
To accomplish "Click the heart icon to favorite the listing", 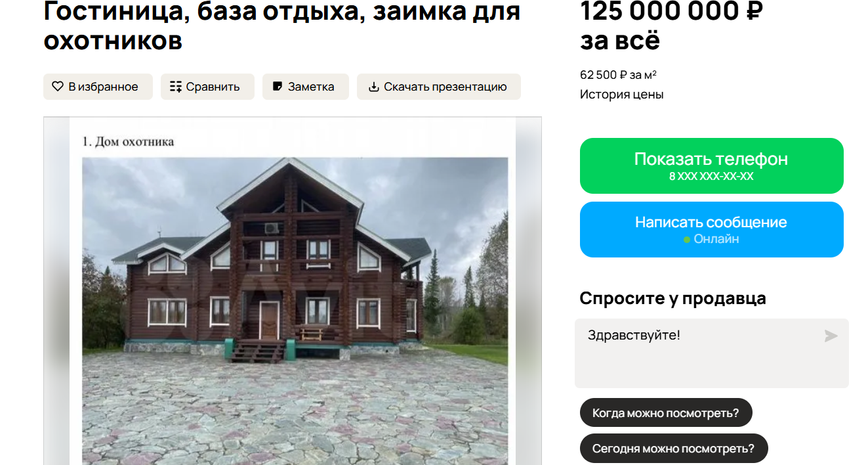I will (x=58, y=87).
